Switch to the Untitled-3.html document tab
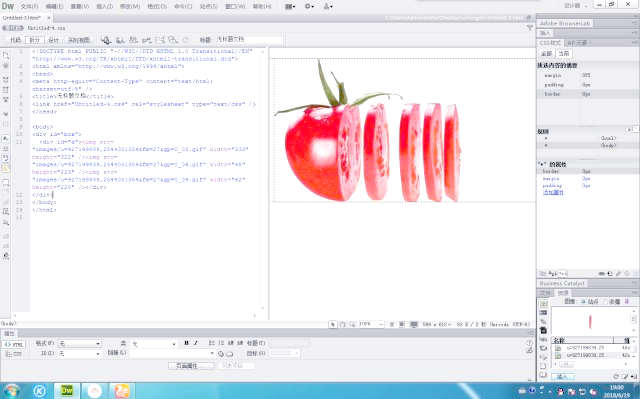 22,18
